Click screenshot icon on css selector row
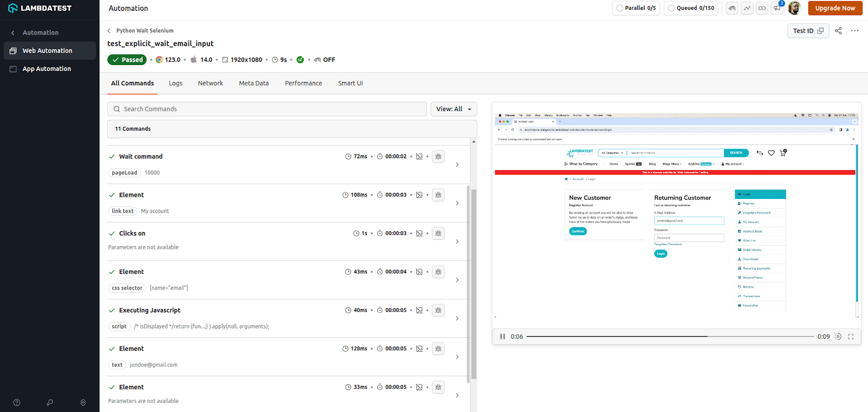The image size is (868, 412). pos(419,272)
